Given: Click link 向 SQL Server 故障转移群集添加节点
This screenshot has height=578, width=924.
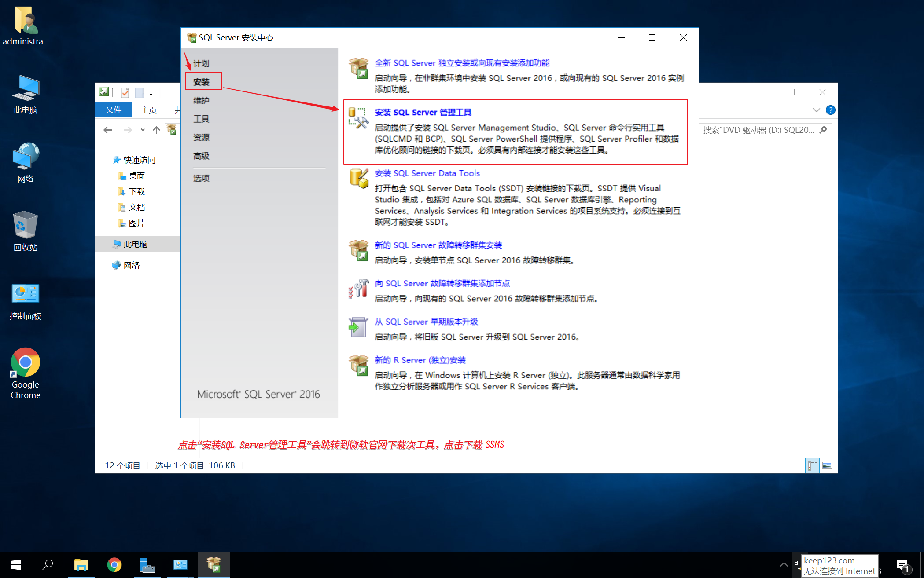Looking at the screenshot, I should click(442, 283).
